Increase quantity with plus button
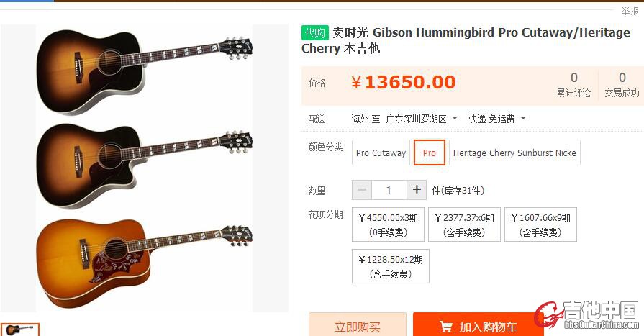This screenshot has height=336, width=644. tap(417, 190)
